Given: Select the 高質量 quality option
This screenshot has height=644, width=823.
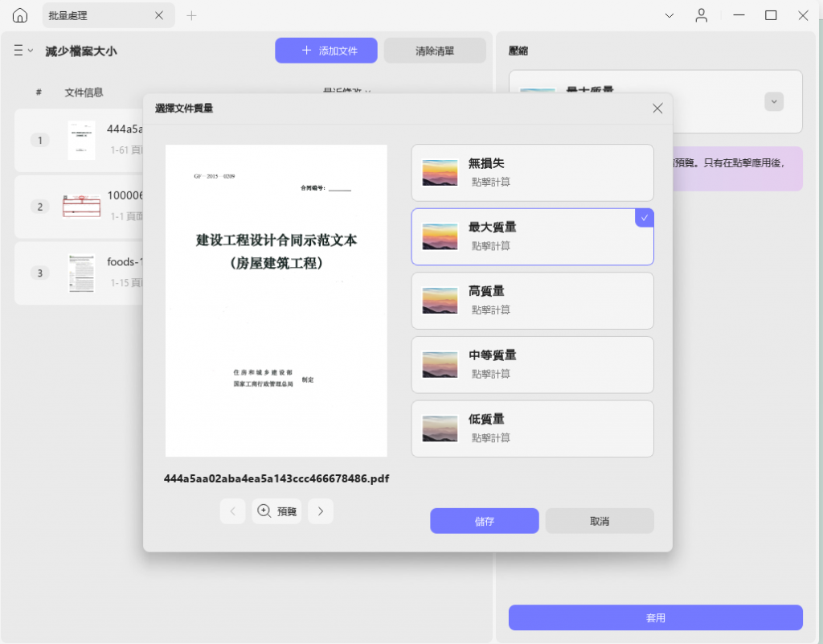Looking at the screenshot, I should coord(532,300).
